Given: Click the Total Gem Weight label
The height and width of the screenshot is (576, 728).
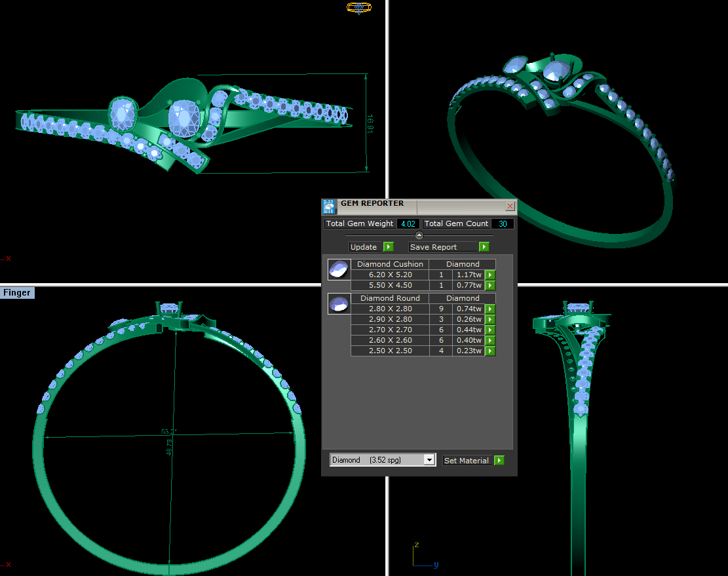Looking at the screenshot, I should (360, 223).
